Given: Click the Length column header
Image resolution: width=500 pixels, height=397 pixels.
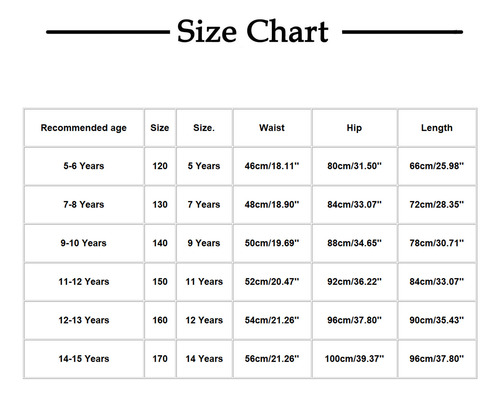Looking at the screenshot, I should [437, 128].
